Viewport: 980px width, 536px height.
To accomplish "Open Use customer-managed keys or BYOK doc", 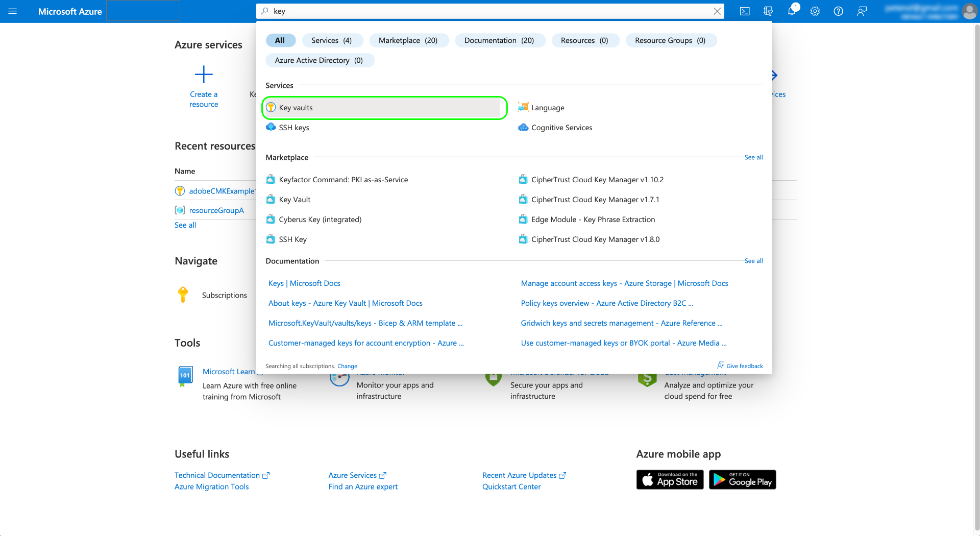I will tap(624, 343).
